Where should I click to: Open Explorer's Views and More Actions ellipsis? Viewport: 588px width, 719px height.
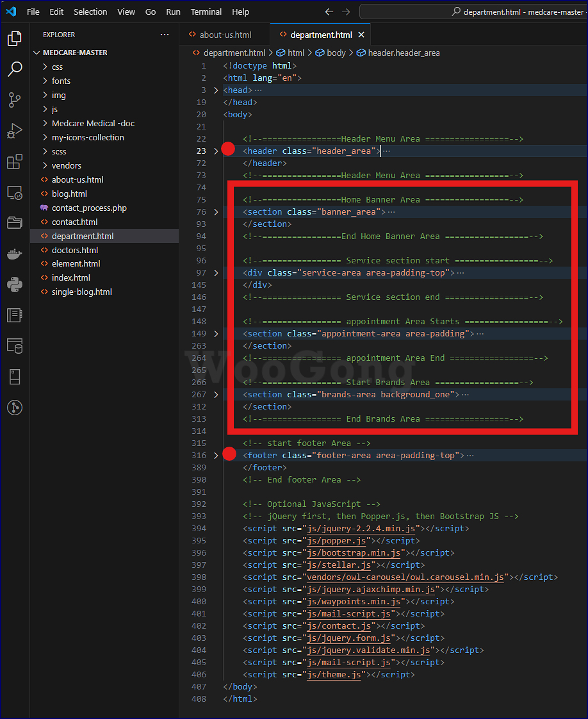(x=165, y=35)
